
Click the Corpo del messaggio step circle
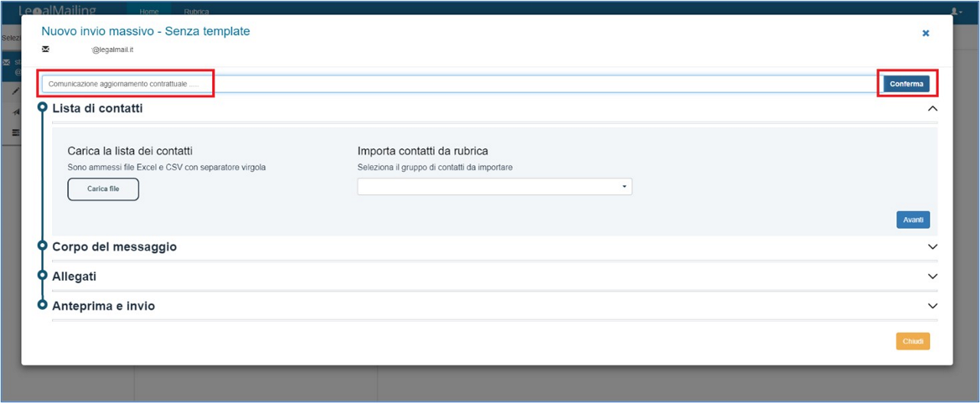tap(43, 247)
